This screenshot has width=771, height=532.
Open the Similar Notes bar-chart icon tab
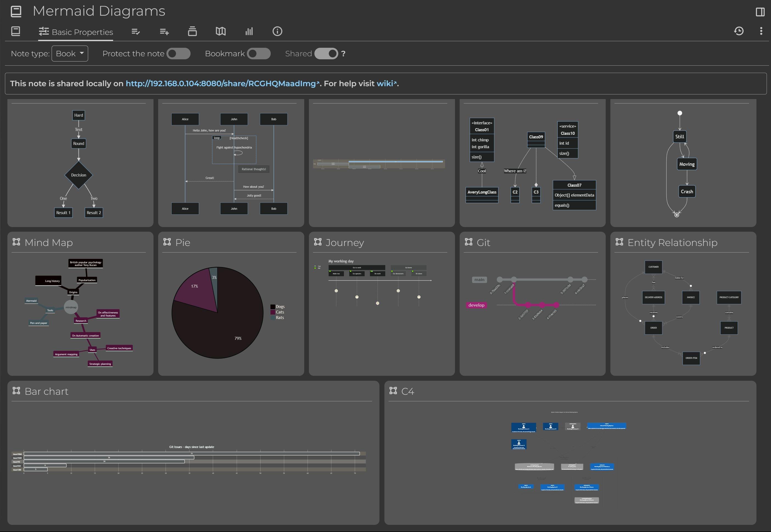pyautogui.click(x=249, y=31)
